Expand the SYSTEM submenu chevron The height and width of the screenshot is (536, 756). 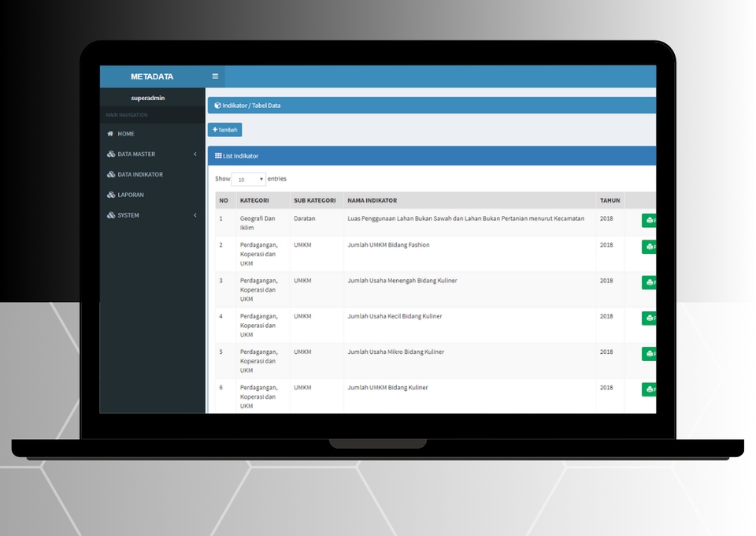[195, 215]
